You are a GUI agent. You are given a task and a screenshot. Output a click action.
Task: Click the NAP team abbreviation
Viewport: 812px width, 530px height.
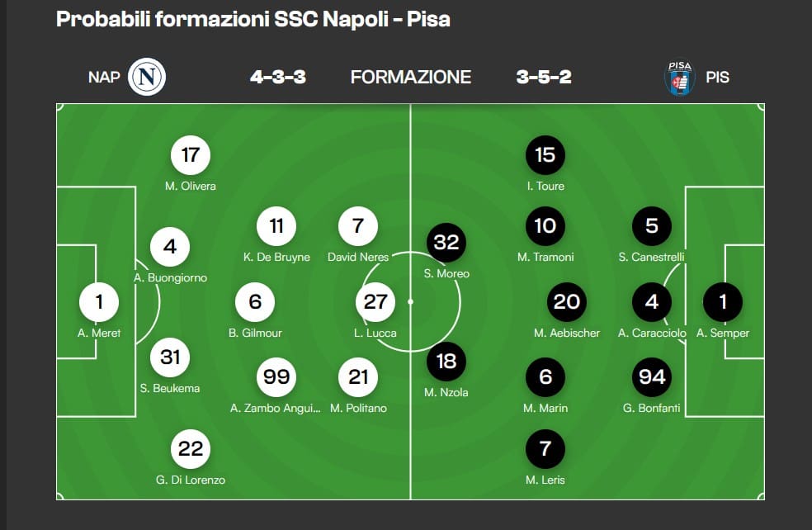point(104,78)
